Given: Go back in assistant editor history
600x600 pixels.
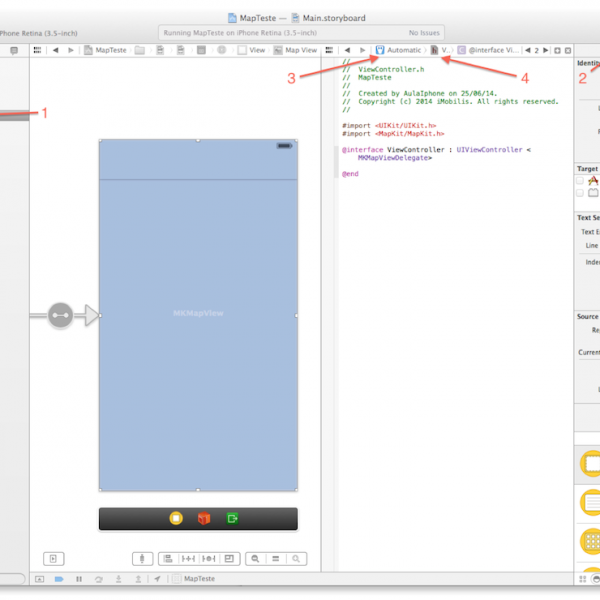Looking at the screenshot, I should pyautogui.click(x=347, y=50).
